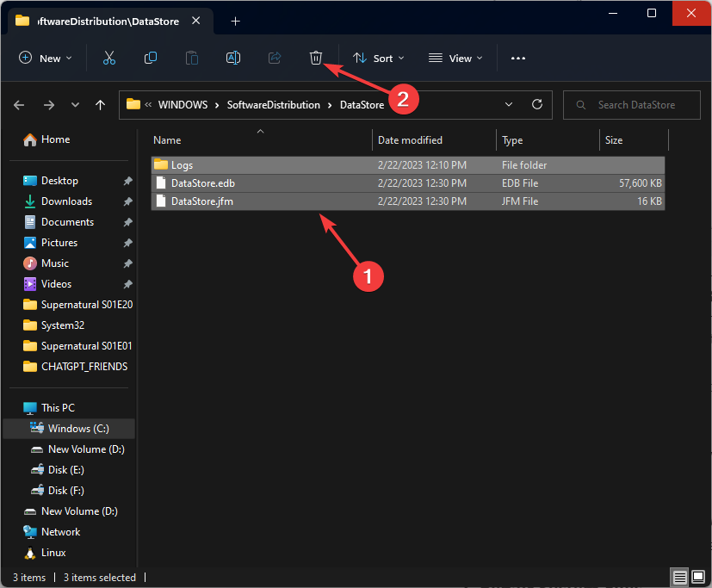Screen dimensions: 712x588
Task: Go up one folder level
Action: point(101,105)
